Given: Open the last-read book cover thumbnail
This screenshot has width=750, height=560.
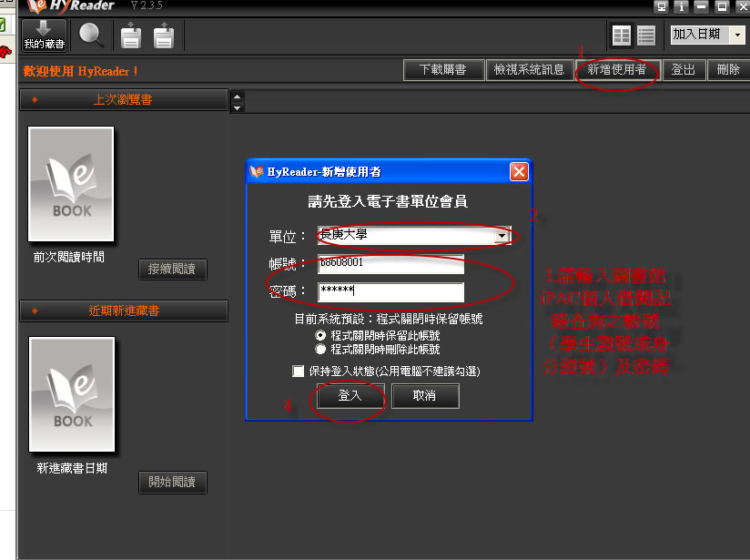Looking at the screenshot, I should [x=71, y=184].
